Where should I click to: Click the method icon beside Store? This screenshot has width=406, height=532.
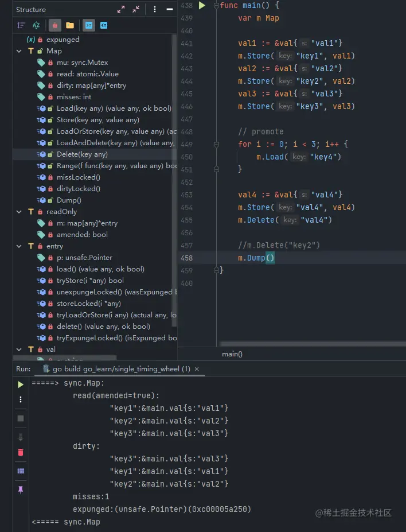[x=41, y=120]
